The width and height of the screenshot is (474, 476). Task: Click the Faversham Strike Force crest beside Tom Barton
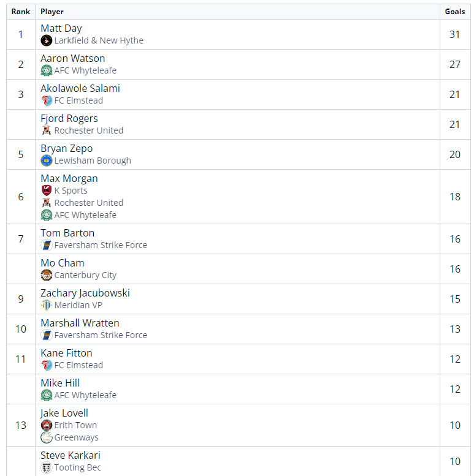46,245
